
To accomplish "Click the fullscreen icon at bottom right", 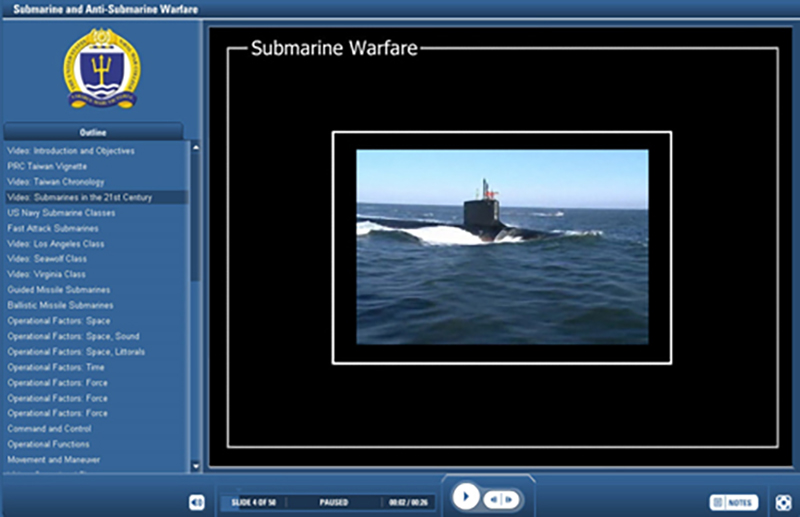I will pyautogui.click(x=784, y=502).
